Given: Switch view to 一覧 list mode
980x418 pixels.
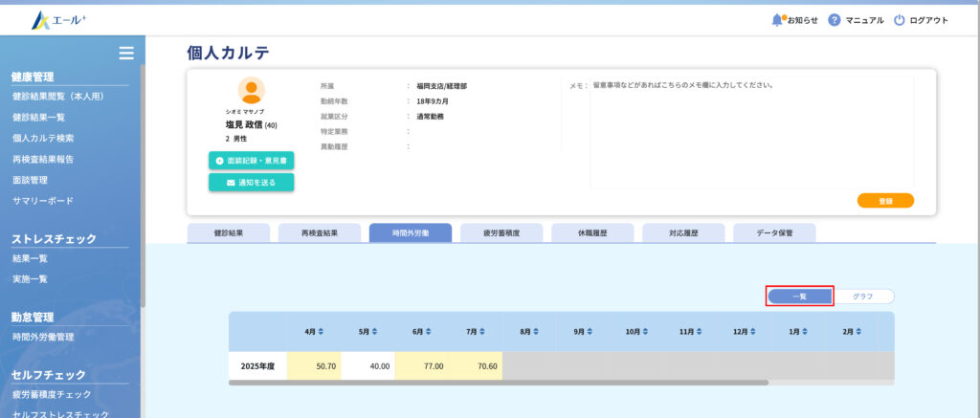Looking at the screenshot, I should (800, 297).
